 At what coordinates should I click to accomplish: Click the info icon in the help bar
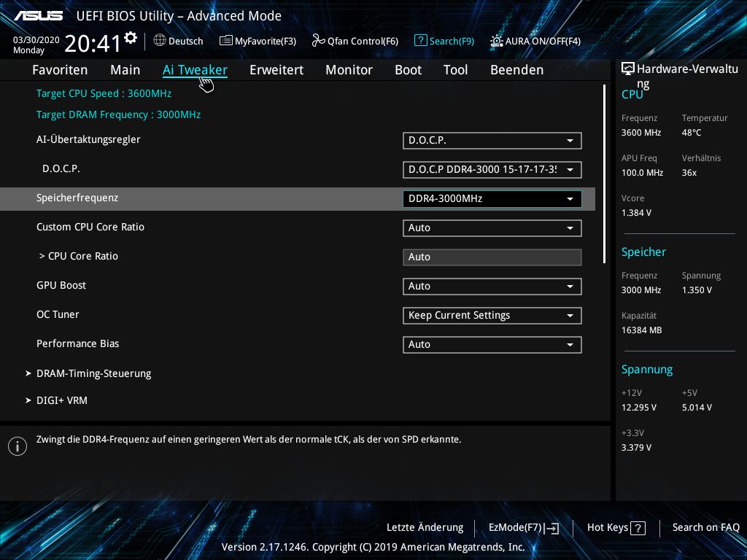[18, 446]
